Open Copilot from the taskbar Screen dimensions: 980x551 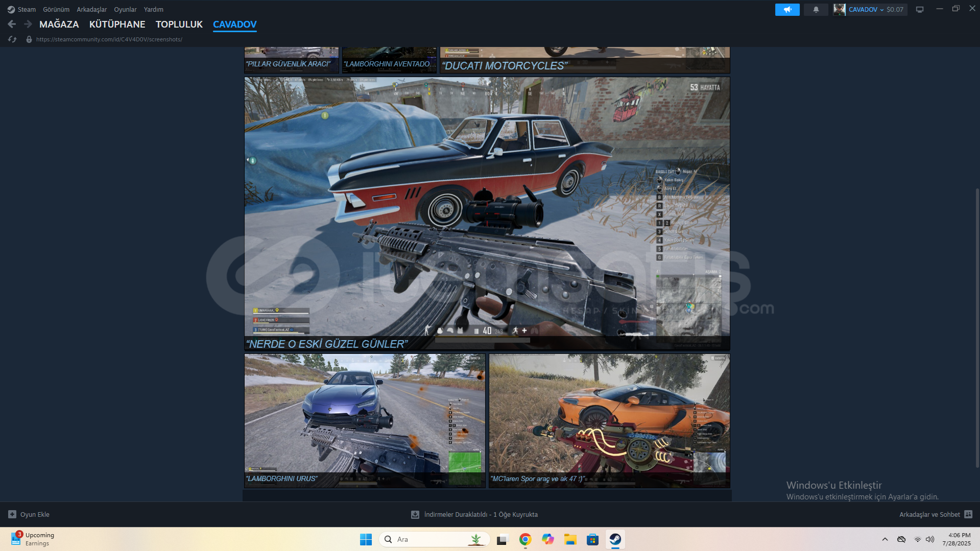pos(548,539)
